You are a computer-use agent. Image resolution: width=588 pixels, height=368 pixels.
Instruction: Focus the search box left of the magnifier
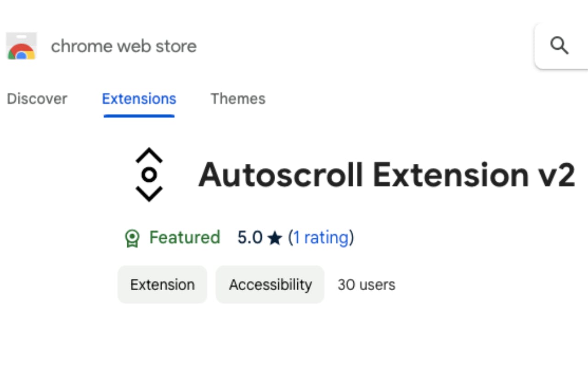coord(542,46)
